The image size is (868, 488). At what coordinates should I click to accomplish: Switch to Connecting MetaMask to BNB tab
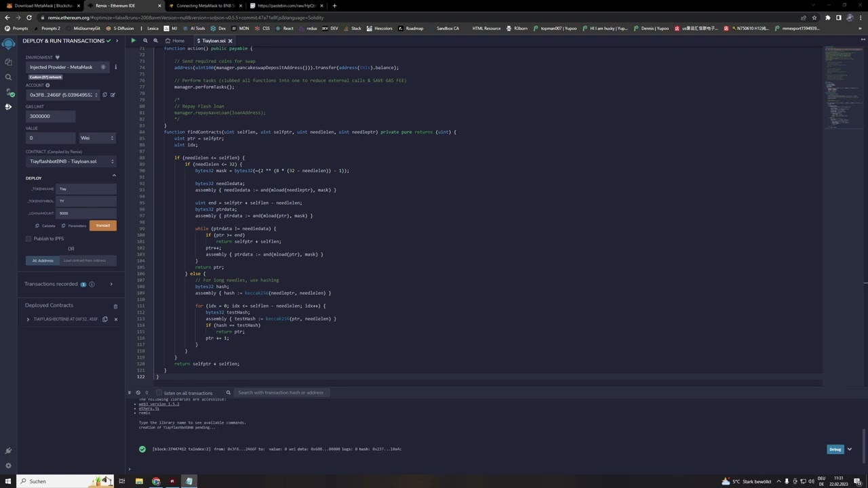(205, 5)
